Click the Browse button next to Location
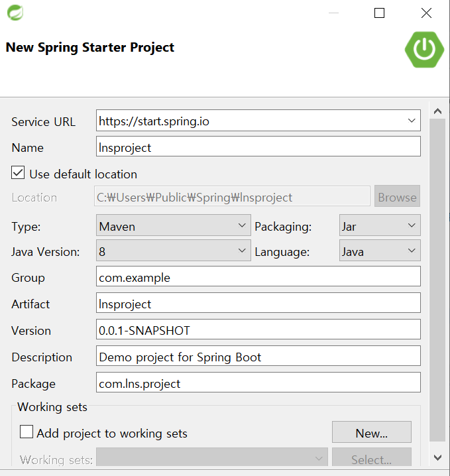 (x=397, y=196)
